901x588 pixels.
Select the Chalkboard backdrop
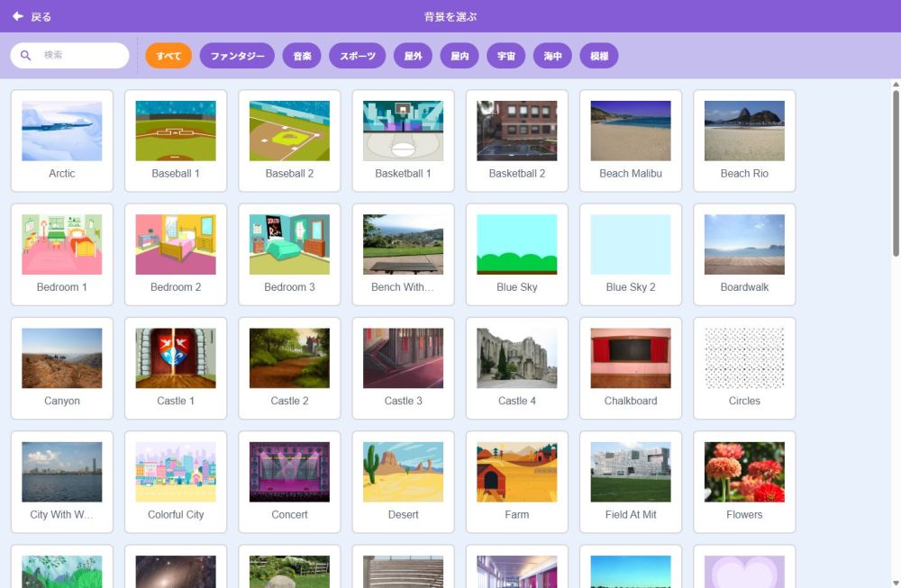[631, 368]
